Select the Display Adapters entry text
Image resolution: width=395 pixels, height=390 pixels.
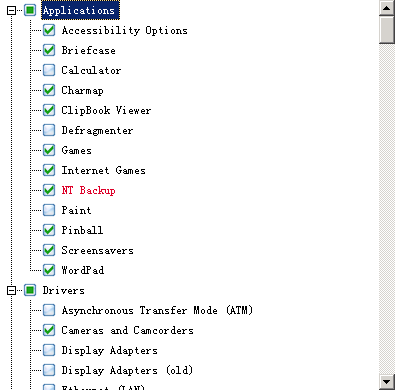[109, 350]
